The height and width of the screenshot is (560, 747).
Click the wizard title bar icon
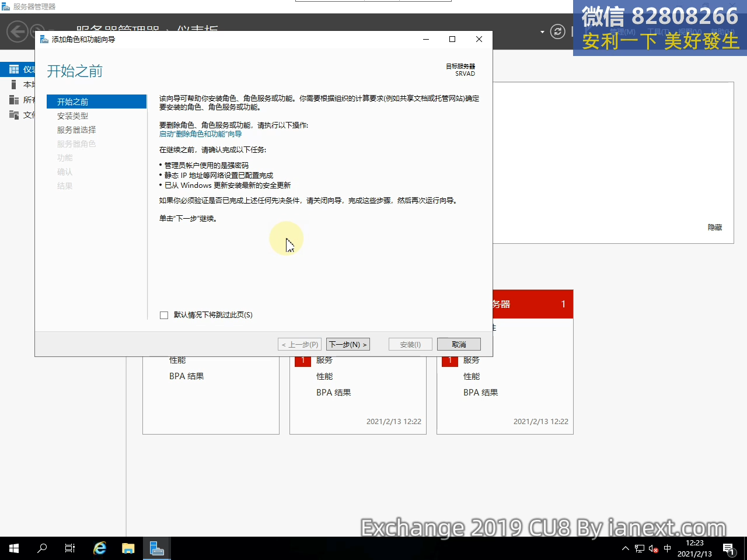tap(44, 39)
